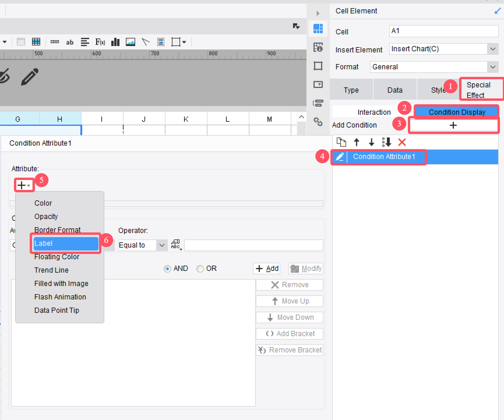Click the insert image toolbar icon

coord(130,42)
